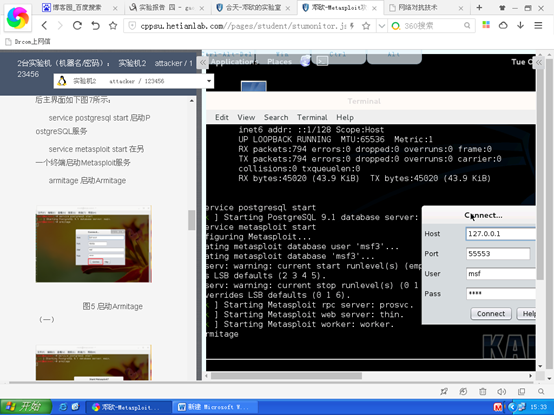This screenshot has height=415, width=554.
Task: Open Microsoft Word from the taskbar
Action: pos(216,407)
